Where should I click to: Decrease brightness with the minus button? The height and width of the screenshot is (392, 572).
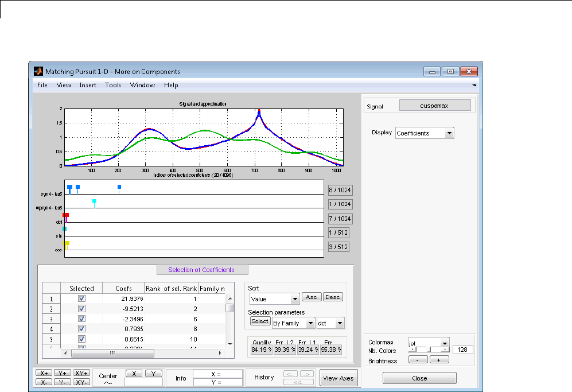pos(417,359)
